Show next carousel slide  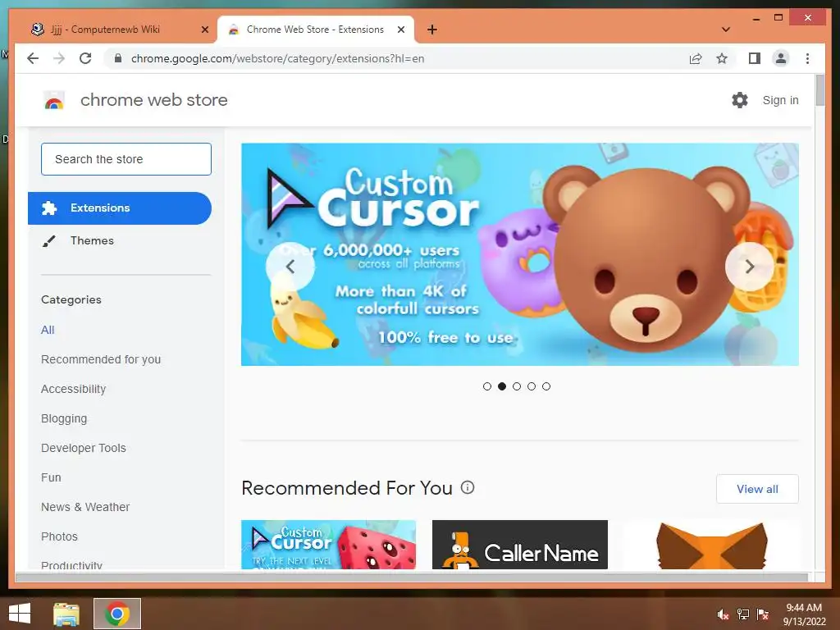pos(750,267)
